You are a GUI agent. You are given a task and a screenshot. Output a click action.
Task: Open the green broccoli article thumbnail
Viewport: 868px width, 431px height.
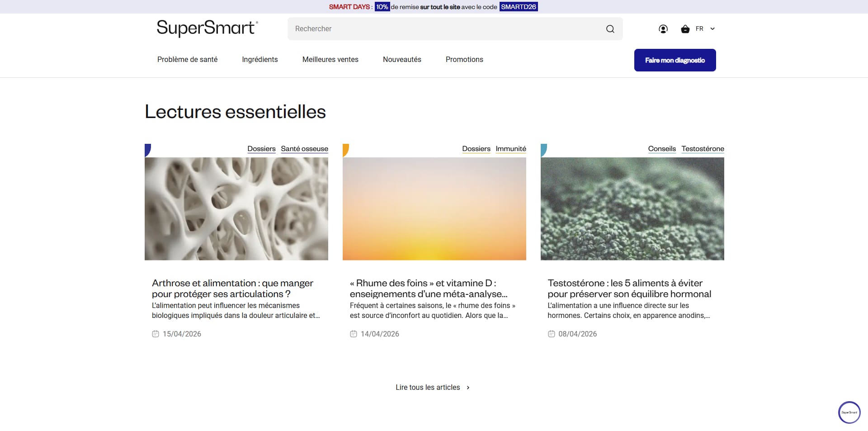pyautogui.click(x=632, y=208)
